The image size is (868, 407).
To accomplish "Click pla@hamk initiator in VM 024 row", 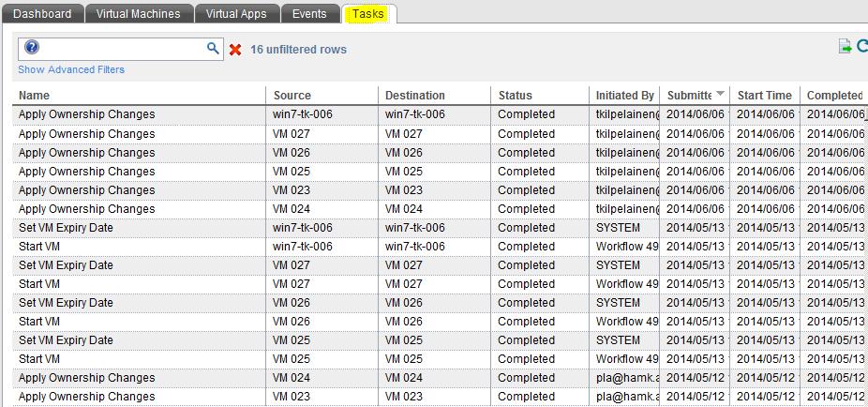I will (628, 378).
